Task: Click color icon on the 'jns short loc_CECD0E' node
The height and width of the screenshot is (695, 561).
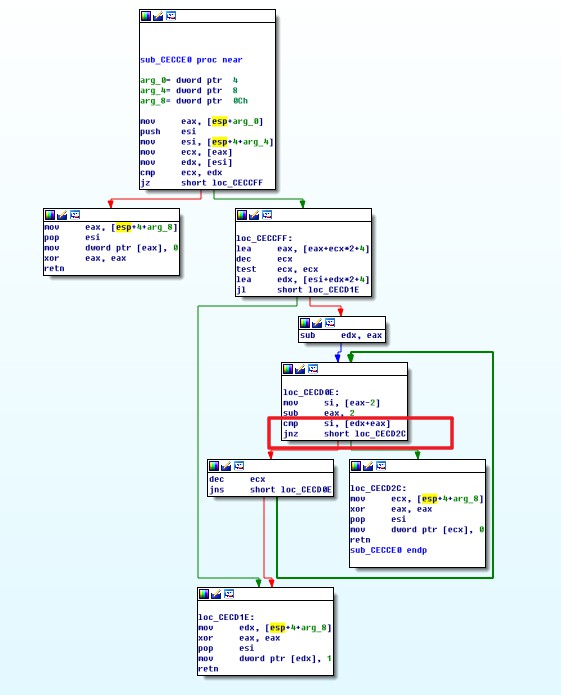Action: coord(214,466)
